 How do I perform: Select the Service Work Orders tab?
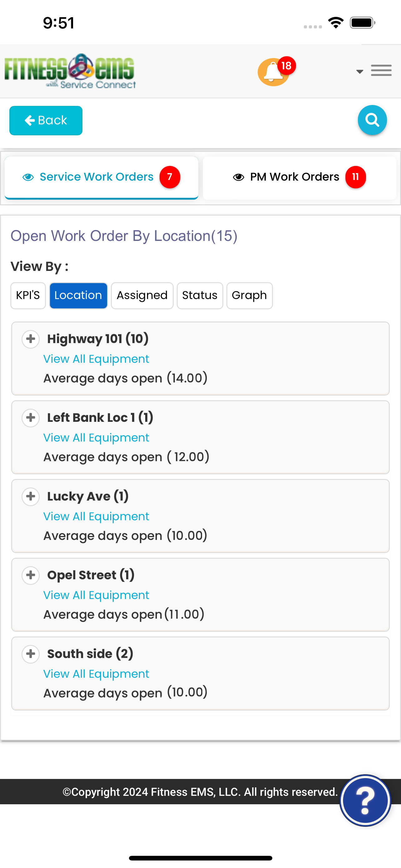(101, 178)
